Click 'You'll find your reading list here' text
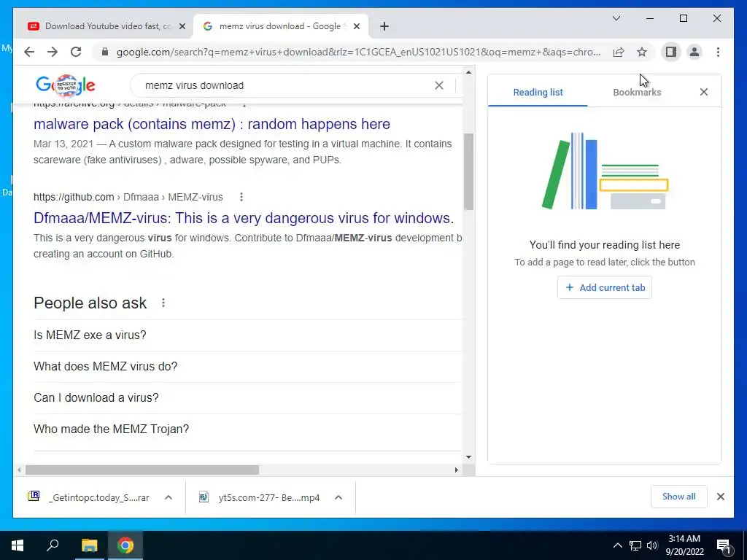Screen dimensions: 747x560 coord(605,245)
